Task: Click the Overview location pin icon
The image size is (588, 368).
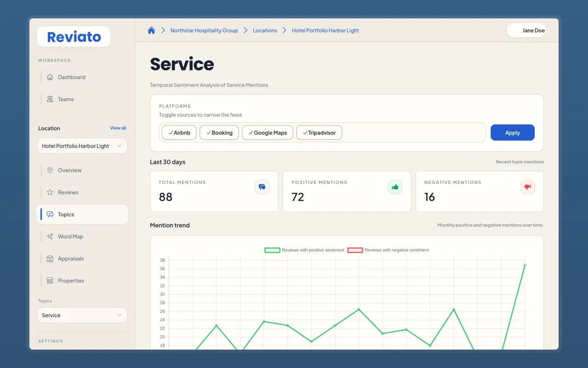Action: pyautogui.click(x=50, y=170)
